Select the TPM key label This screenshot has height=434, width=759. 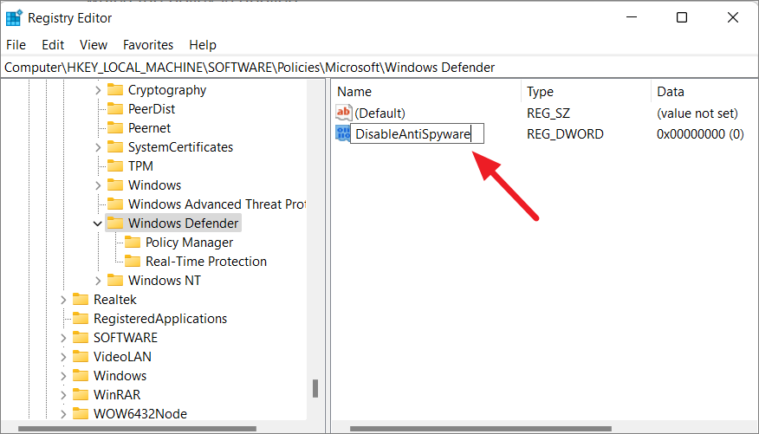pos(141,166)
